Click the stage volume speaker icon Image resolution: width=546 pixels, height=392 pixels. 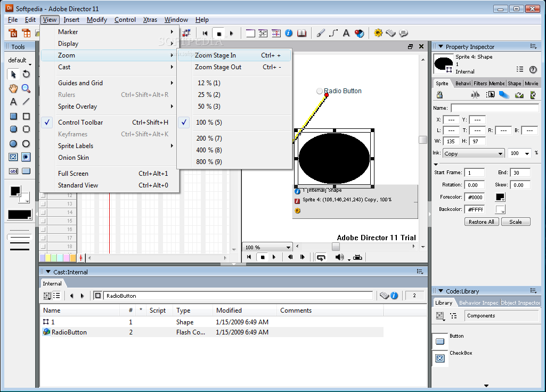[x=339, y=257]
